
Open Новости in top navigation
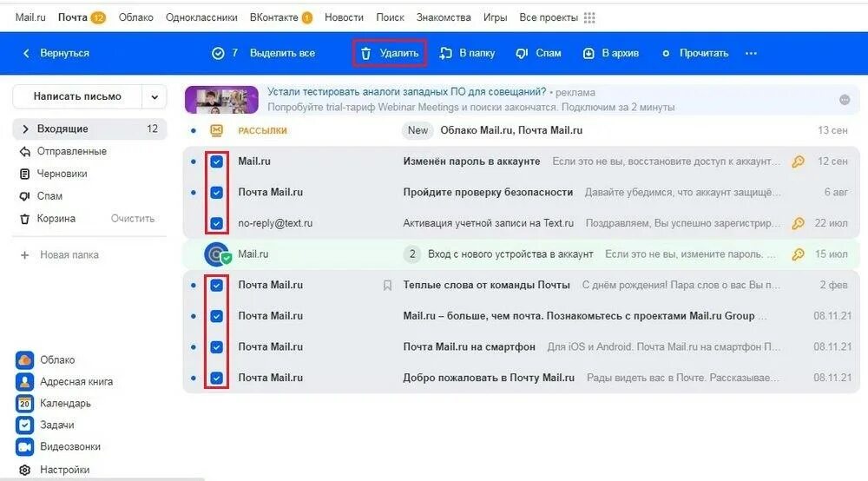pyautogui.click(x=344, y=17)
